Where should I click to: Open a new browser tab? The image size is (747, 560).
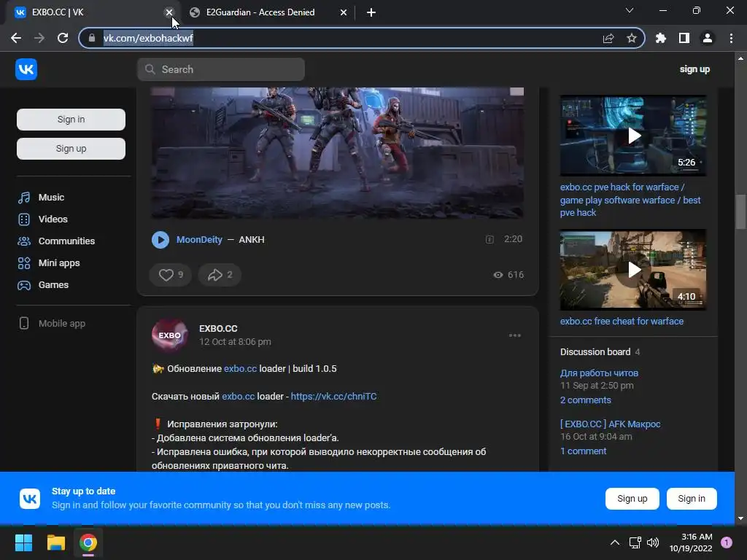click(371, 12)
